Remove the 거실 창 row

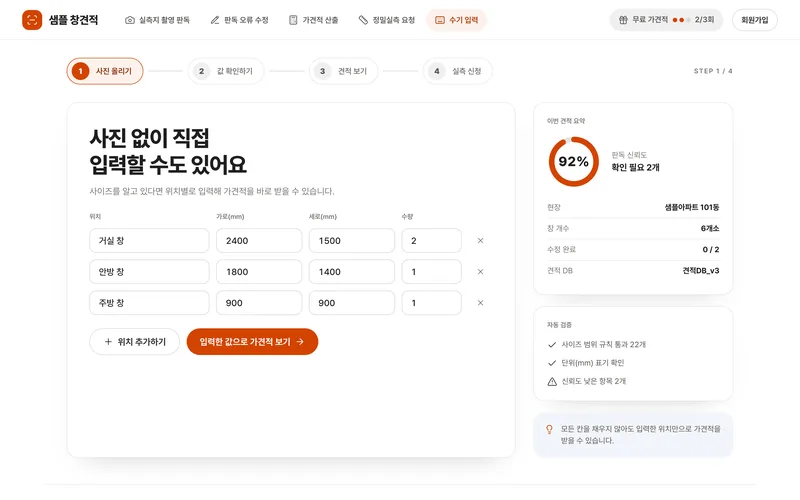[x=480, y=241]
